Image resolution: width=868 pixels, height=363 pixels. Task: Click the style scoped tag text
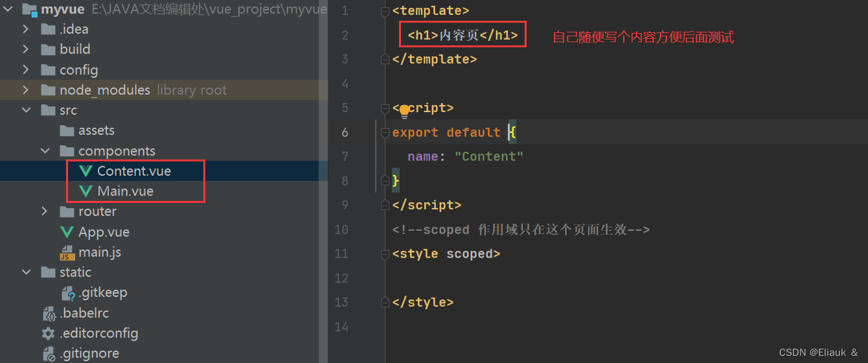pos(446,253)
